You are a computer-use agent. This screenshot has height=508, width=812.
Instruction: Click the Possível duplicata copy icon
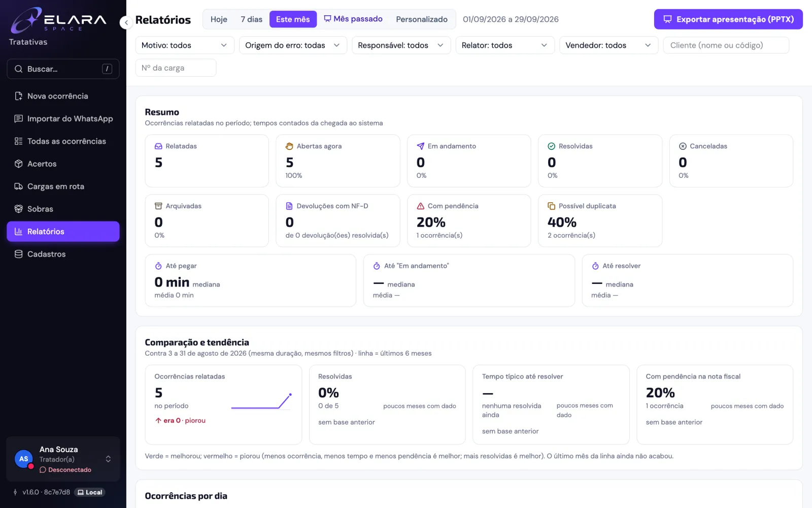(552, 206)
